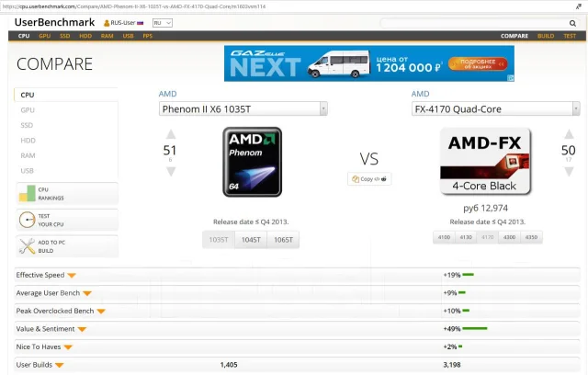The height and width of the screenshot is (375, 588).
Task: Open the CPU Rankings bar chart icon
Action: click(x=27, y=194)
